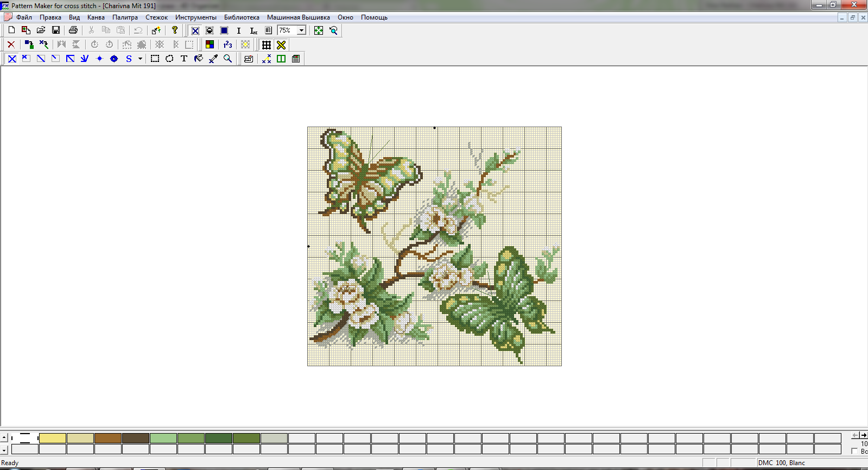Pick the eyedropper color picker tool
The image size is (868, 470).
213,59
